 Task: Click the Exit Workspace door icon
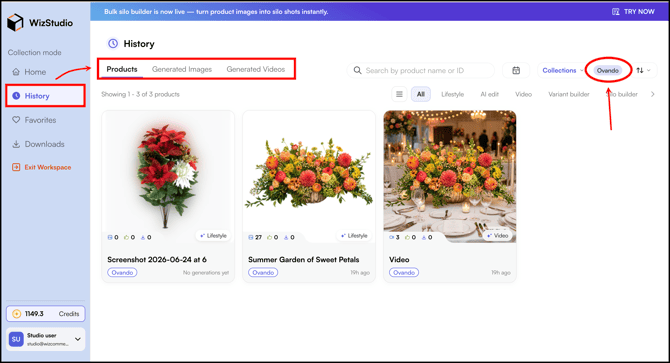click(x=16, y=167)
